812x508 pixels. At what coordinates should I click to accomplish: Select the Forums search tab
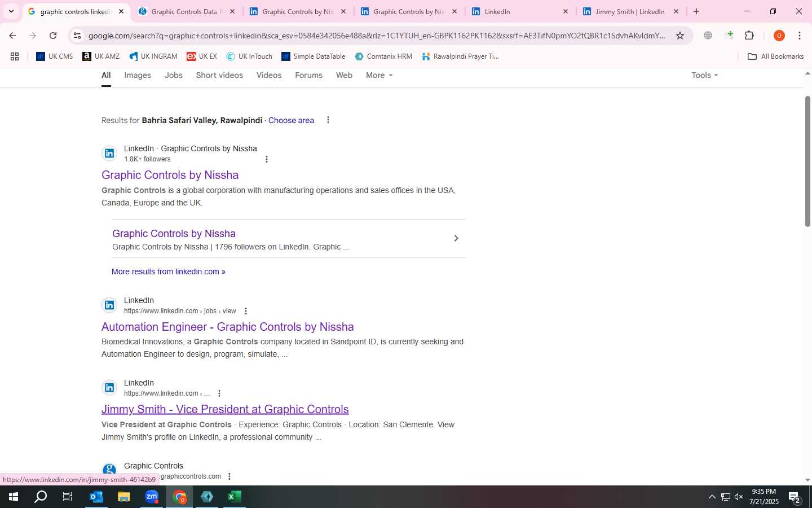pyautogui.click(x=308, y=75)
